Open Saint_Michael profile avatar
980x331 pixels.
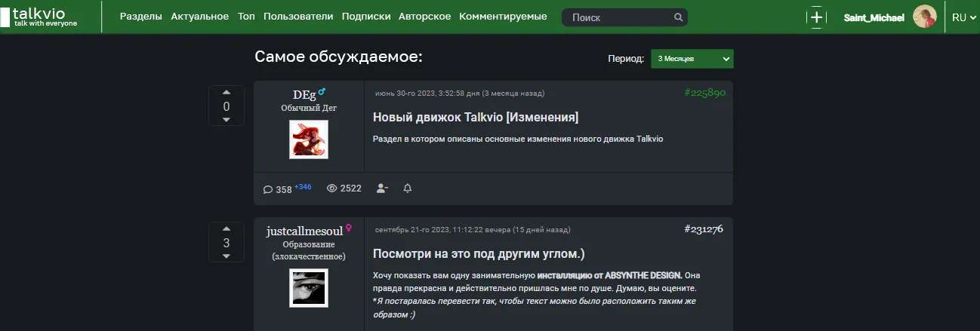click(925, 17)
